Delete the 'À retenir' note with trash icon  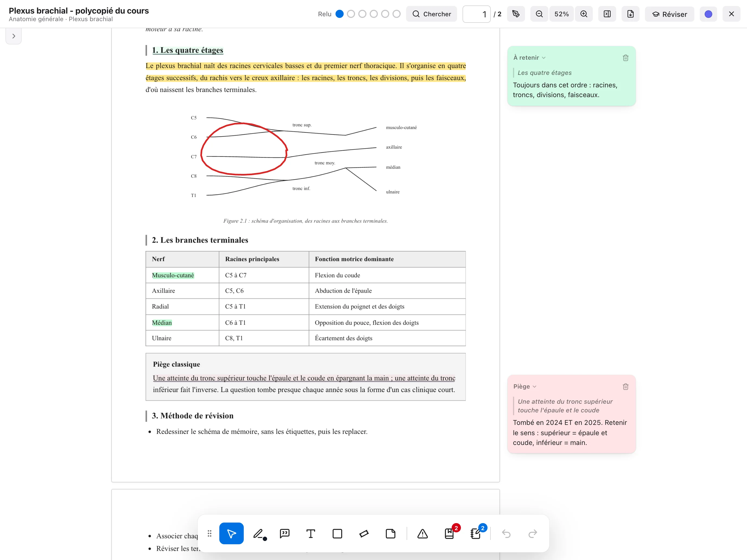click(625, 58)
